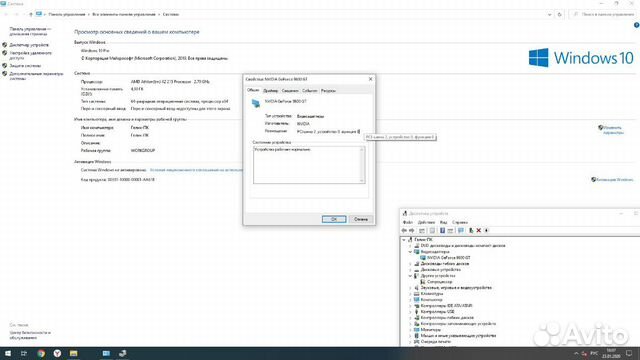Image resolution: width=640 pixels, height=360 pixels.
Task: Switch to Ресурсы tab in properties dialog
Action: point(328,91)
